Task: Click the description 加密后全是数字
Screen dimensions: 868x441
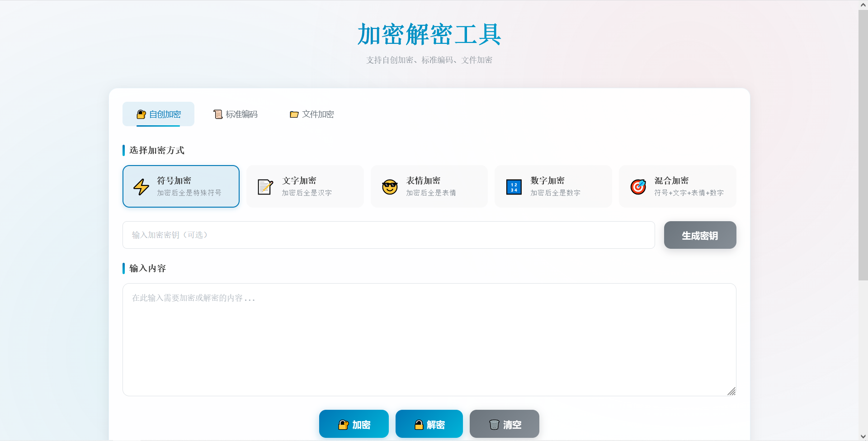Action: tap(555, 193)
